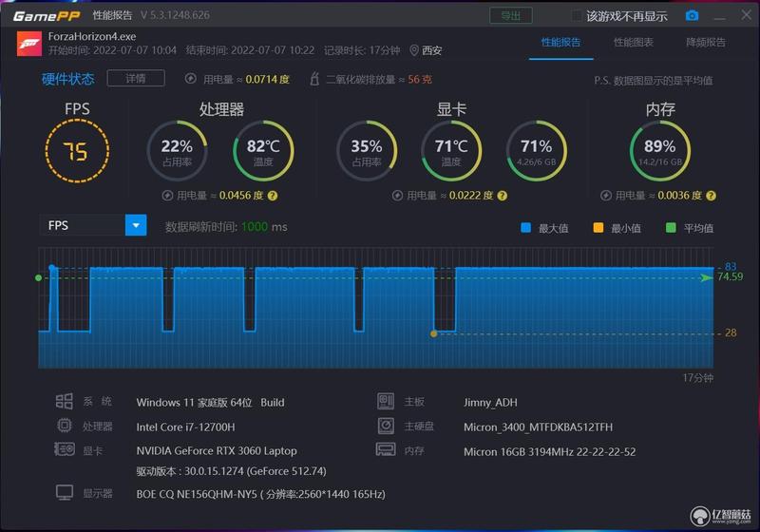
Task: Click the maximum value marker dot on chart
Action: click(x=52, y=268)
